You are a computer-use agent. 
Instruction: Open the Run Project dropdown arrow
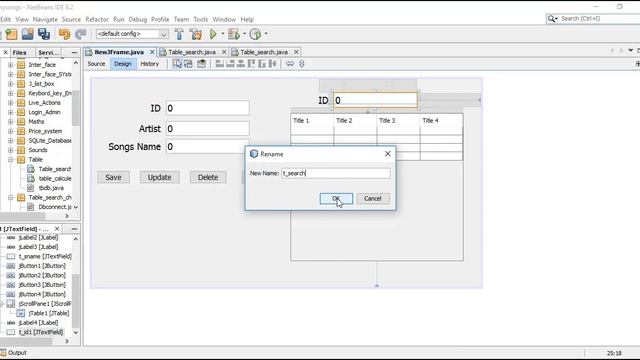pyautogui.click(x=223, y=34)
